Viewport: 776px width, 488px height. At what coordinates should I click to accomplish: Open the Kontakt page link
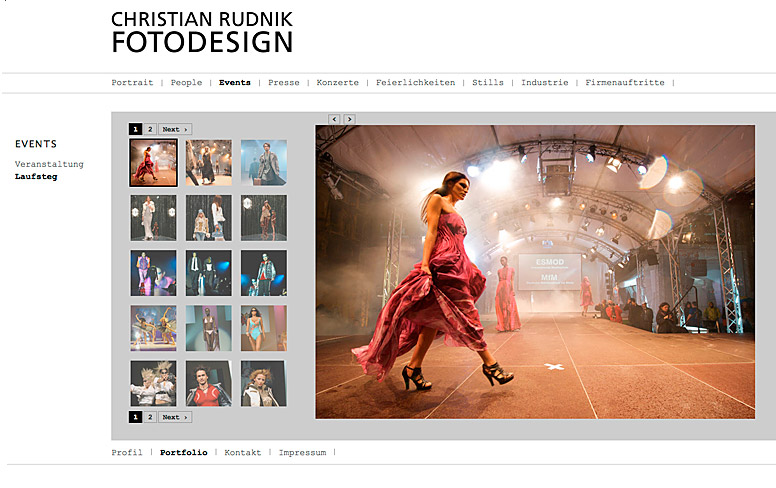242,453
